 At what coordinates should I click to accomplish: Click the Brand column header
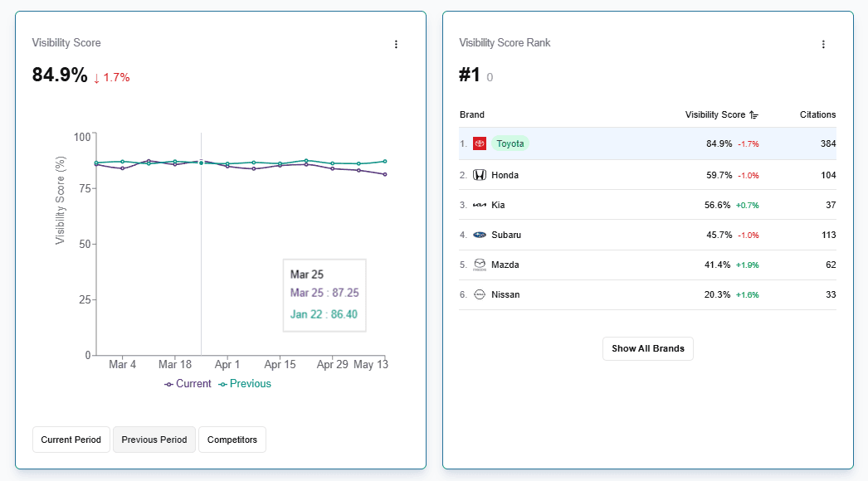click(471, 114)
